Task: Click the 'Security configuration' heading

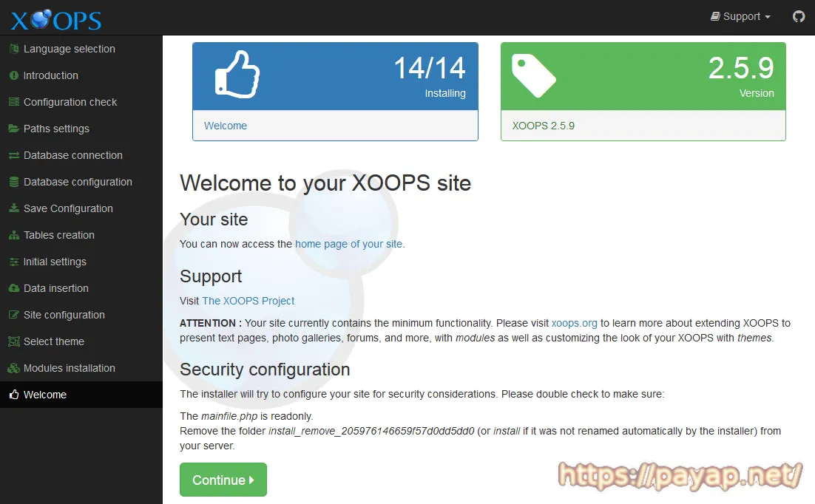Action: (x=265, y=370)
